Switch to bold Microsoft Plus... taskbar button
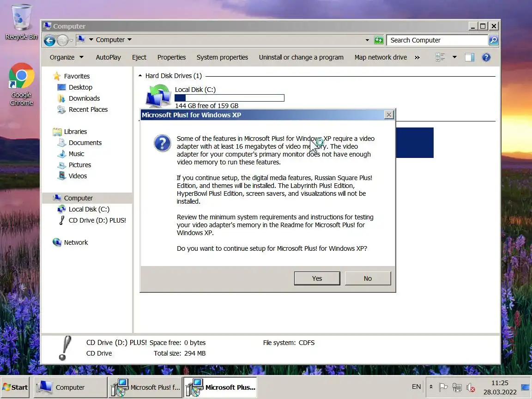532x399 pixels. pyautogui.click(x=221, y=387)
